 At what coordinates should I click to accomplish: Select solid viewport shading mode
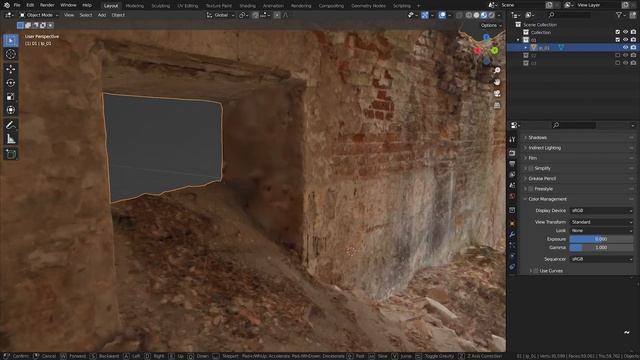click(x=476, y=15)
